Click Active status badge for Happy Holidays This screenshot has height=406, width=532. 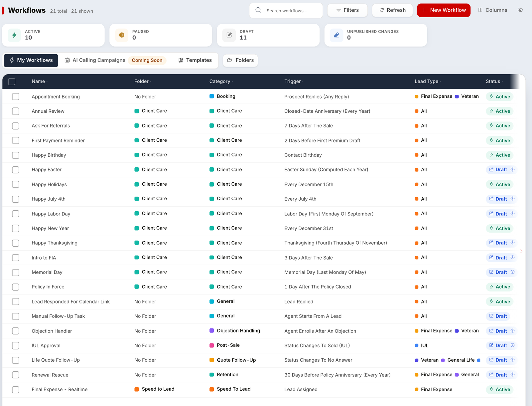point(499,184)
